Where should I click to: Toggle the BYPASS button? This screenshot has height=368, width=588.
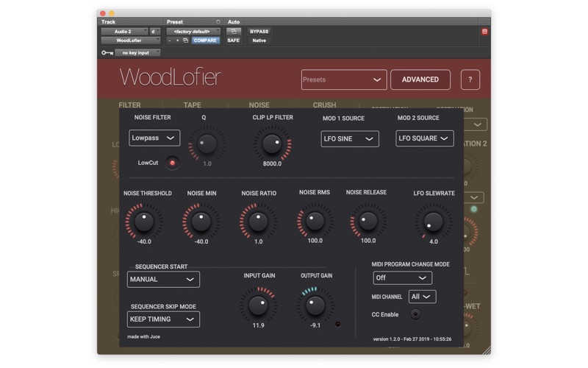(x=259, y=32)
